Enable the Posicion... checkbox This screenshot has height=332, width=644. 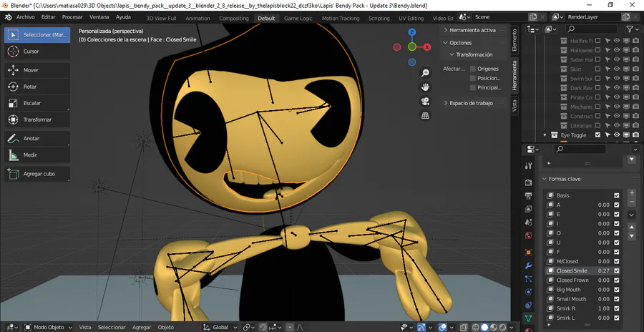pyautogui.click(x=473, y=78)
